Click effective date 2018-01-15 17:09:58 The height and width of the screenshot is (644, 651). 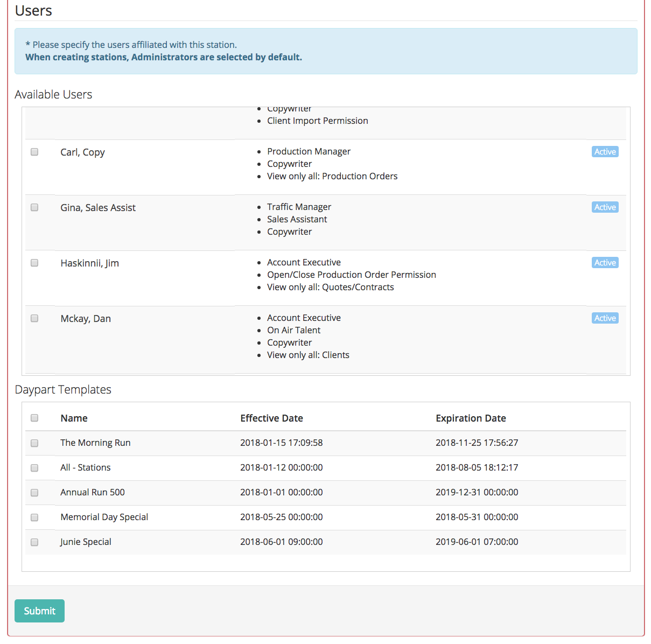tap(282, 443)
